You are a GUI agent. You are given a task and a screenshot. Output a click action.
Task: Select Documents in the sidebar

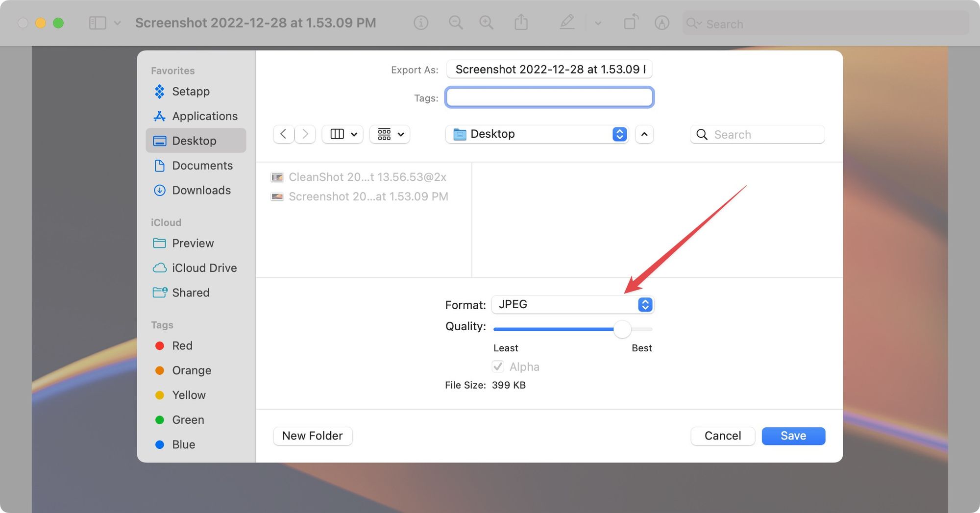[202, 166]
